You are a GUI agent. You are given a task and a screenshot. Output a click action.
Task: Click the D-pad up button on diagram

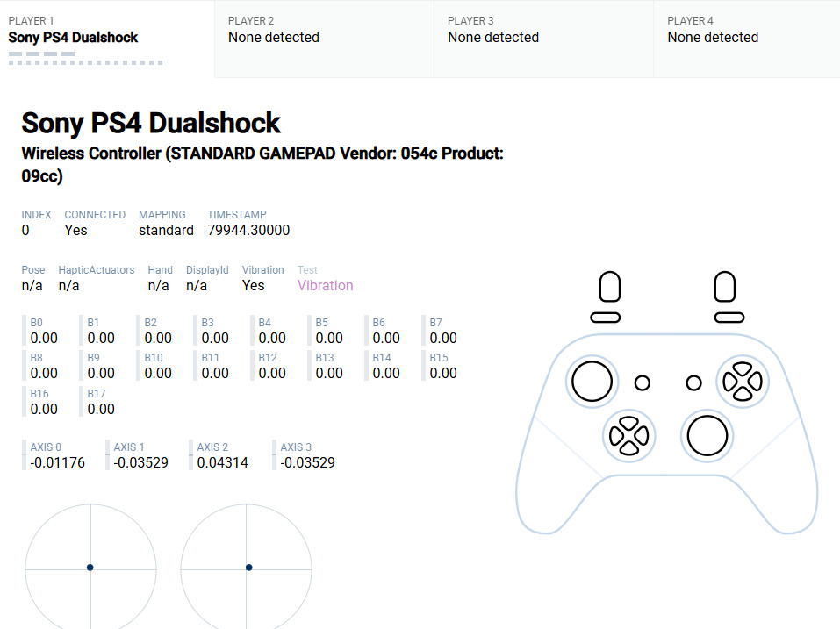tap(629, 423)
